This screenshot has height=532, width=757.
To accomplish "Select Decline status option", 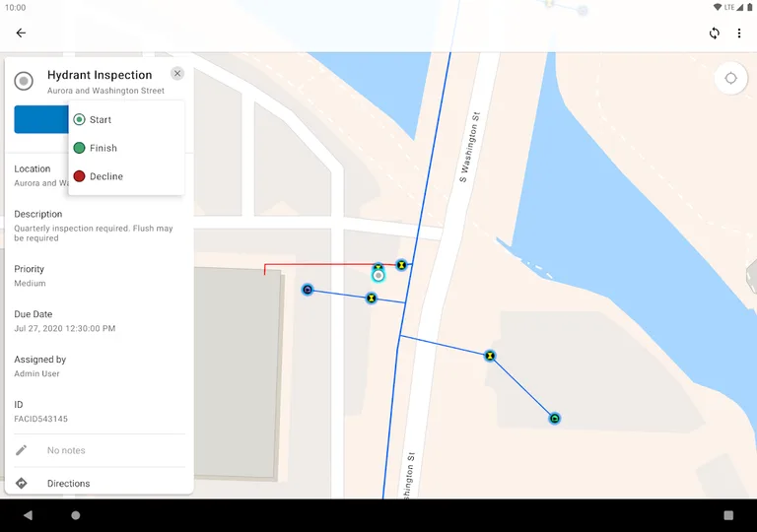I will point(126,176).
